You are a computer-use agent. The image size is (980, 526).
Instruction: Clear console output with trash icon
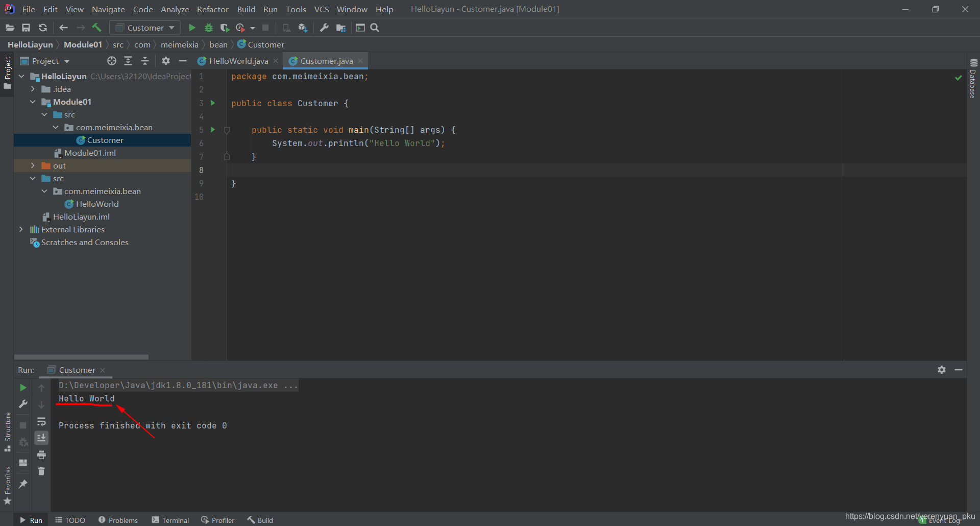(41, 471)
